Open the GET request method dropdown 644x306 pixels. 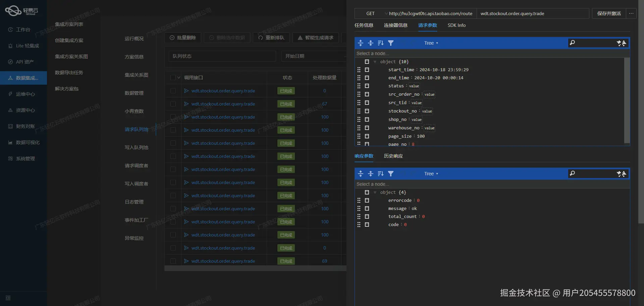(371, 13)
